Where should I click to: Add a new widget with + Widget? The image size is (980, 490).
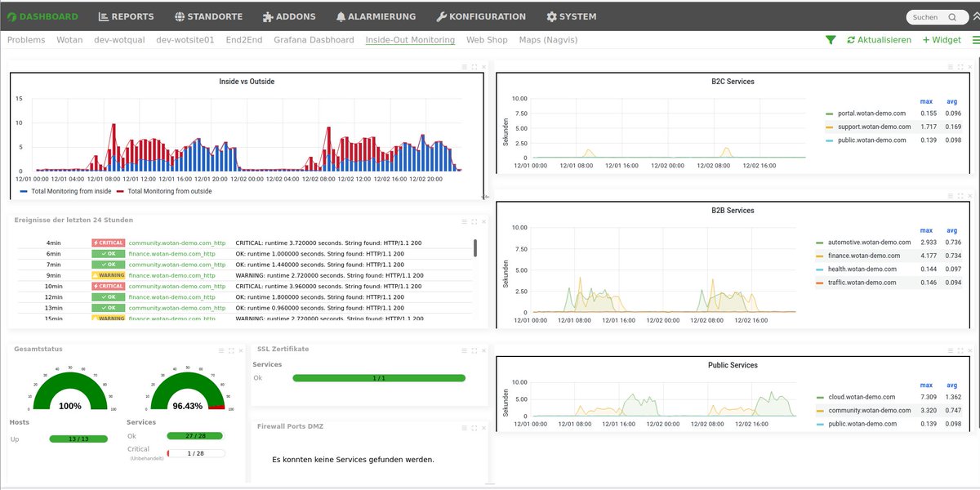coord(942,39)
